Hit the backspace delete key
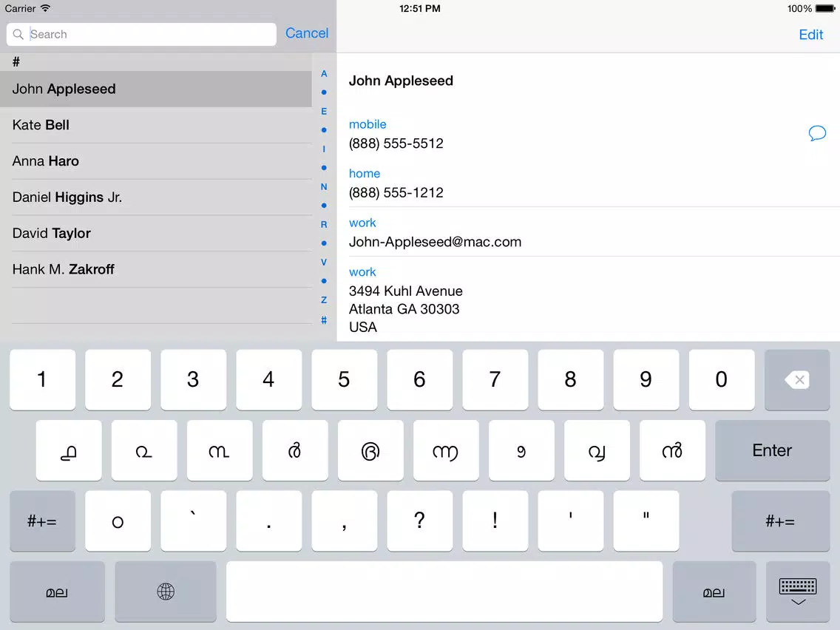Viewport: 840px width, 630px height. 797,380
